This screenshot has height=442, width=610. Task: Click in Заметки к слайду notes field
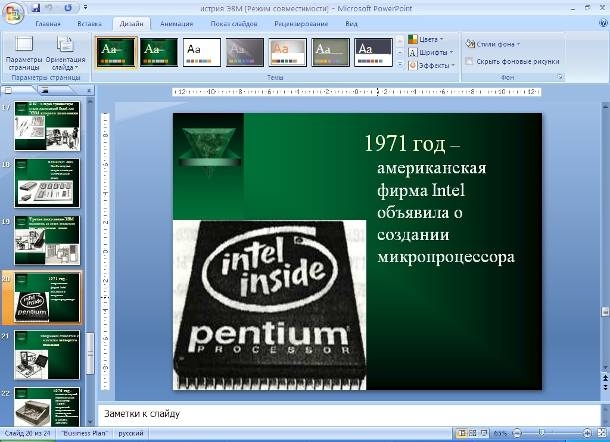(349, 414)
